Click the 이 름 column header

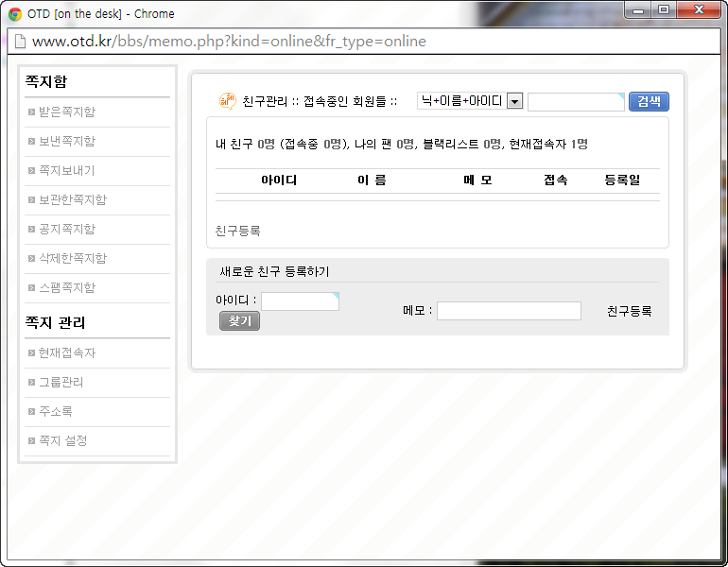pos(372,180)
